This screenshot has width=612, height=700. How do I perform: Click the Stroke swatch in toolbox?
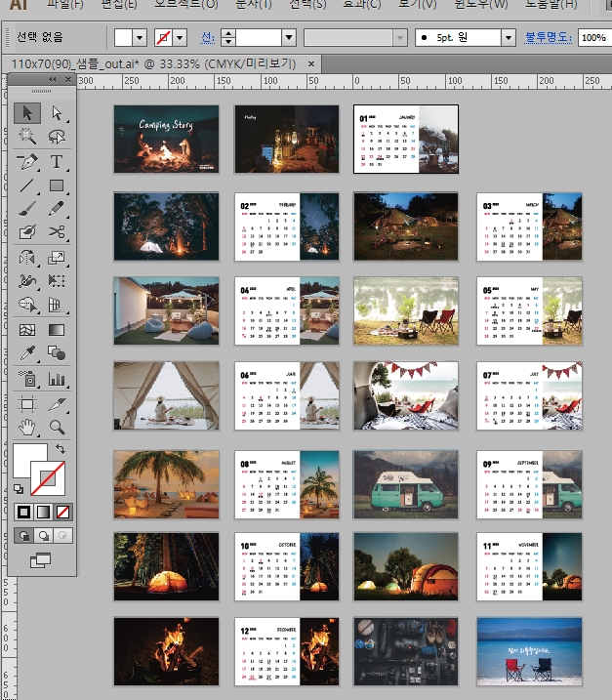pos(48,478)
